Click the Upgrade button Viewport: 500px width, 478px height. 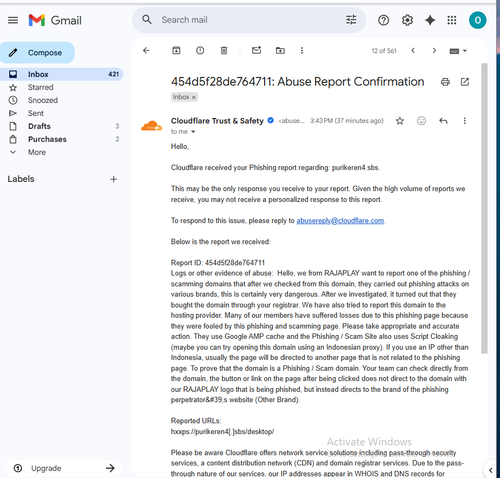point(62,468)
